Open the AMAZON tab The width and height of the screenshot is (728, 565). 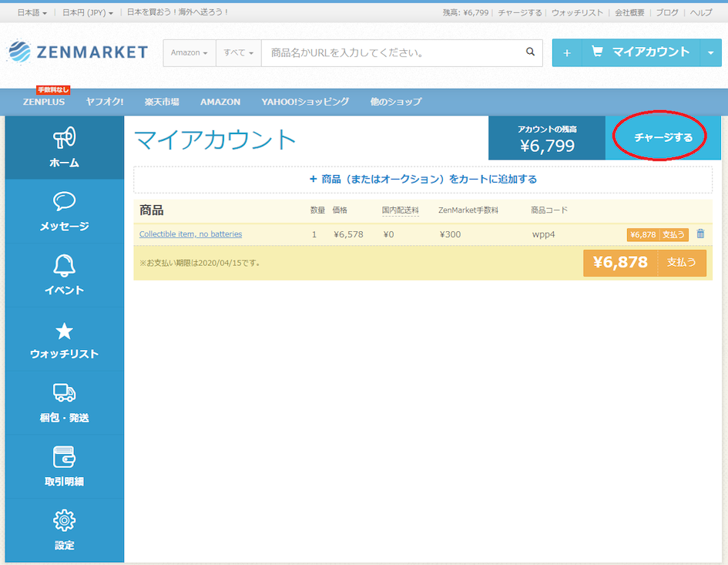point(220,102)
